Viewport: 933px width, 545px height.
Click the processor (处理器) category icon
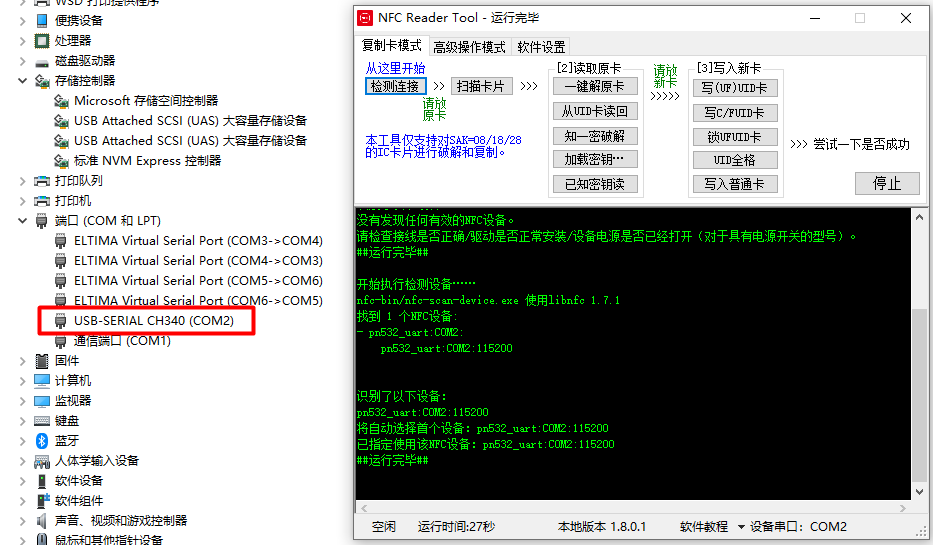42,41
